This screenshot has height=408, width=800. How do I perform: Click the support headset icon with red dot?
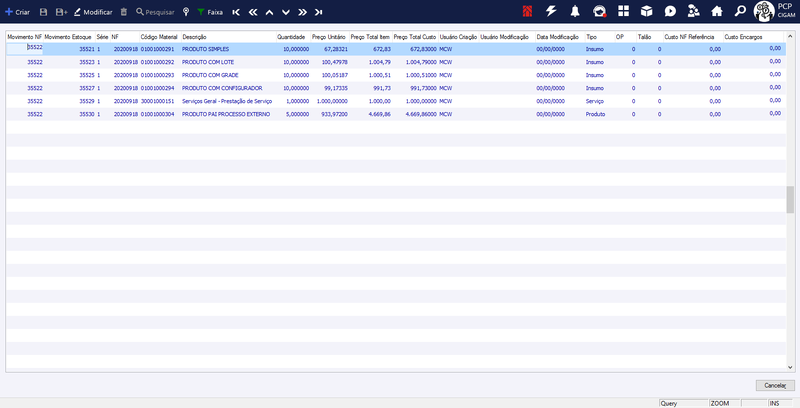pos(599,11)
